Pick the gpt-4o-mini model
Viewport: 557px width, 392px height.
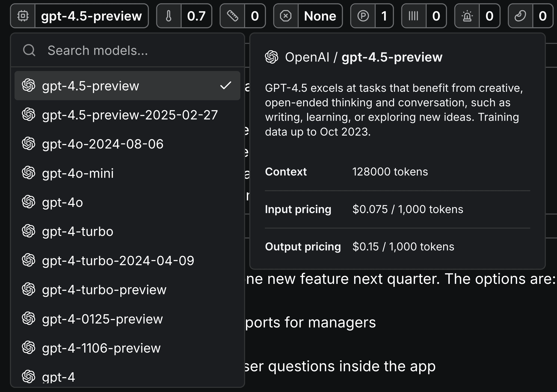point(127,173)
